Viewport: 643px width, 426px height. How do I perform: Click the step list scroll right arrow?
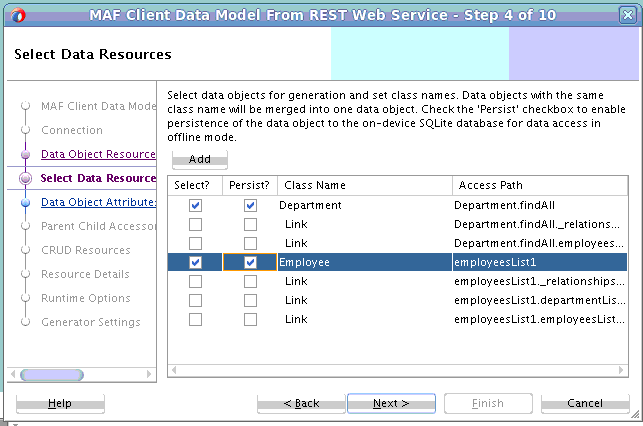point(149,374)
